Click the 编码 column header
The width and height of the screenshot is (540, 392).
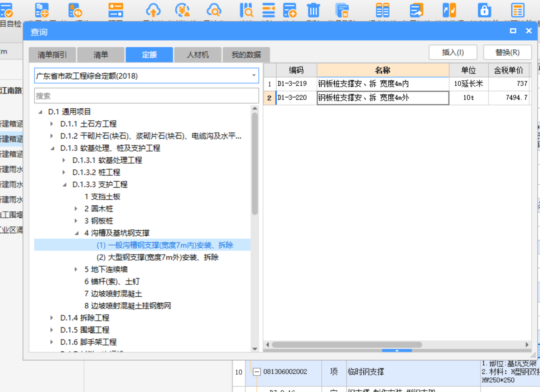pyautogui.click(x=296, y=70)
